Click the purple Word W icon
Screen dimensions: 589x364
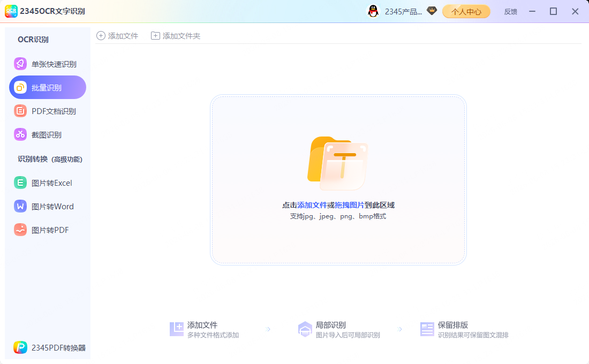click(20, 206)
